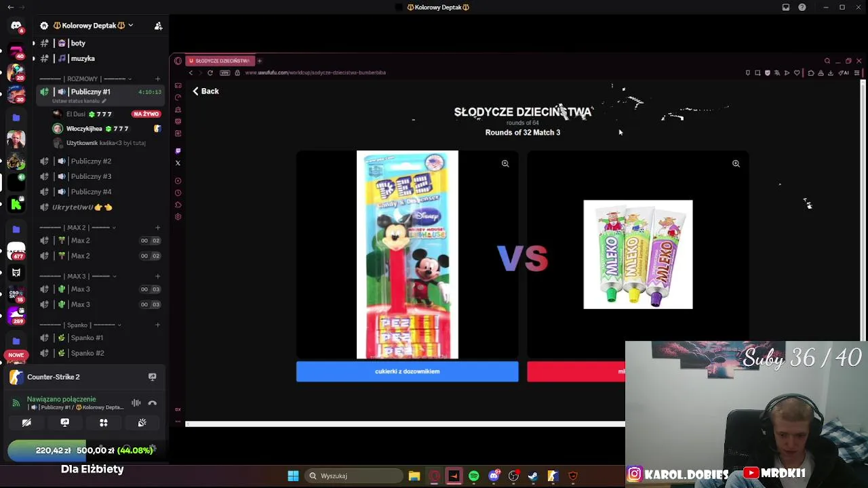The height and width of the screenshot is (488, 868).
Task: Pick the Mleko tubes picture
Action: click(x=638, y=254)
